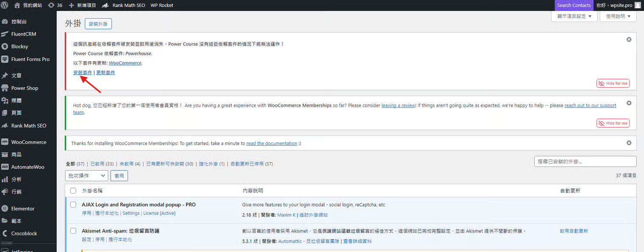644x252 pixels.
Task: Check the AJAX Login and Registration checkbox
Action: tap(73, 205)
